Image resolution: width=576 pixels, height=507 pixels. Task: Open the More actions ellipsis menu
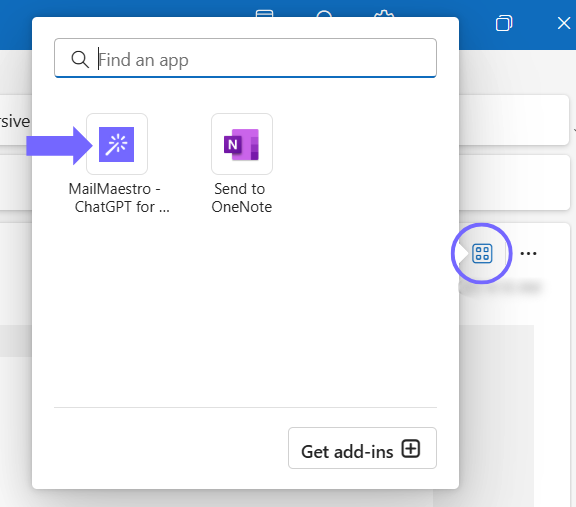[528, 254]
